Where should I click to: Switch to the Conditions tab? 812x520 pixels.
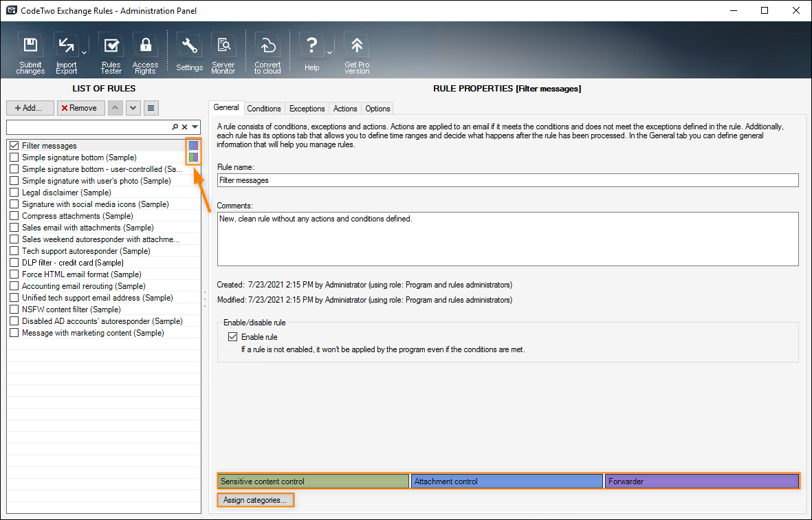tap(264, 108)
